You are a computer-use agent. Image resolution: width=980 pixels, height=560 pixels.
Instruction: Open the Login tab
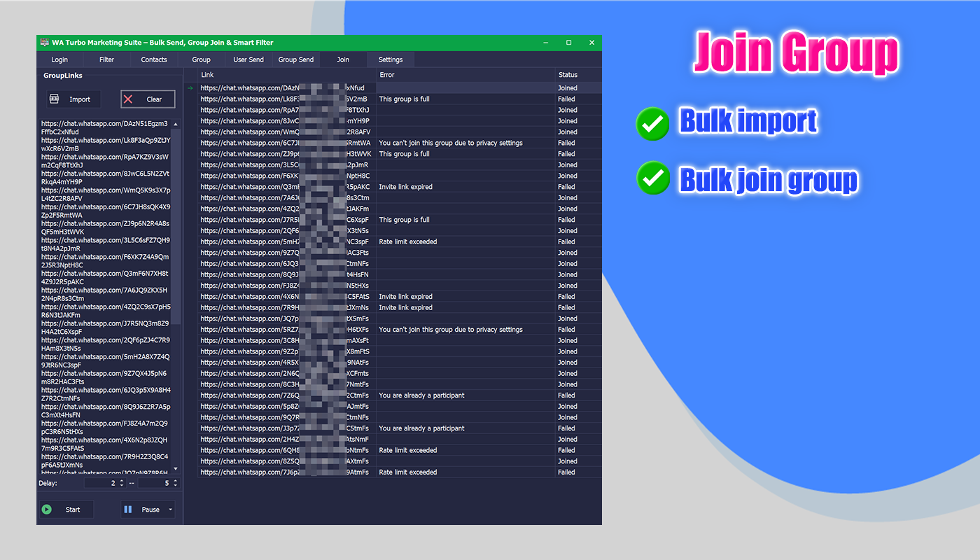[x=59, y=59]
